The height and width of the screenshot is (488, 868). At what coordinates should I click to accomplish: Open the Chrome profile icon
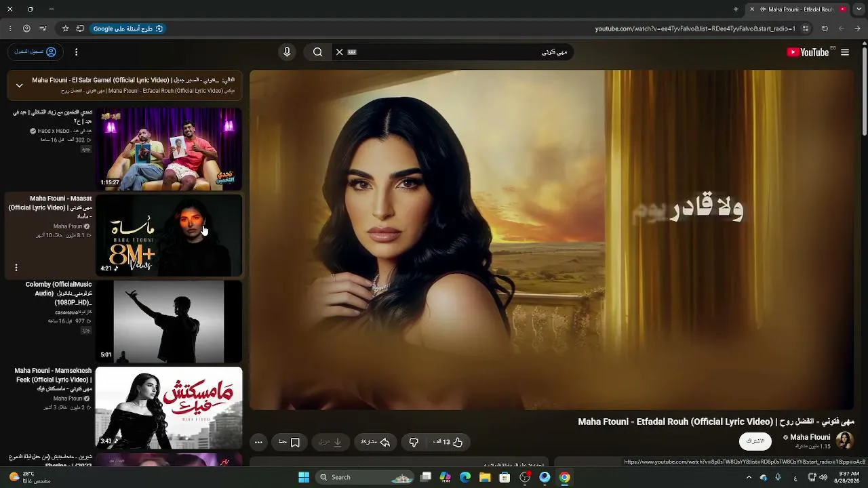coord(26,28)
